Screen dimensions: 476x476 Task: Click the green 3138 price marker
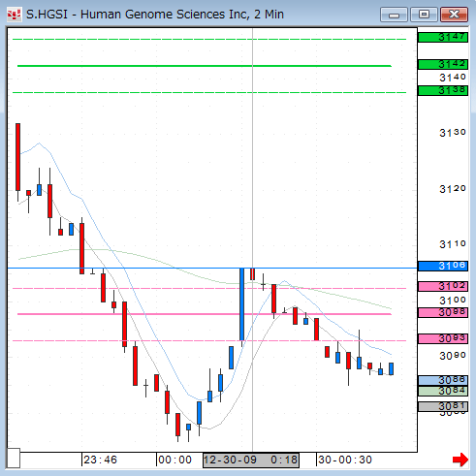click(443, 90)
